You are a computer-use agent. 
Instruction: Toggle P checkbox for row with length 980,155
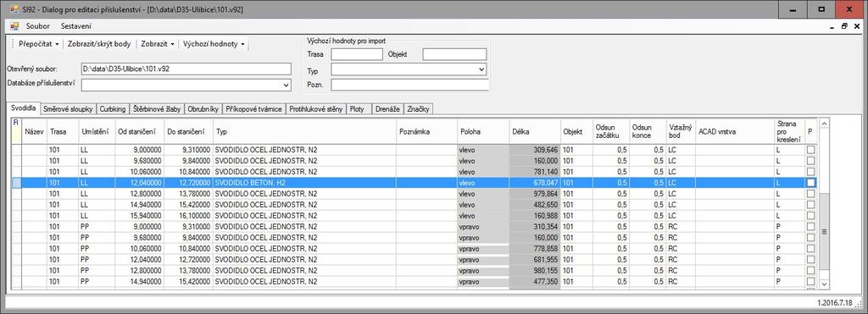point(810,271)
